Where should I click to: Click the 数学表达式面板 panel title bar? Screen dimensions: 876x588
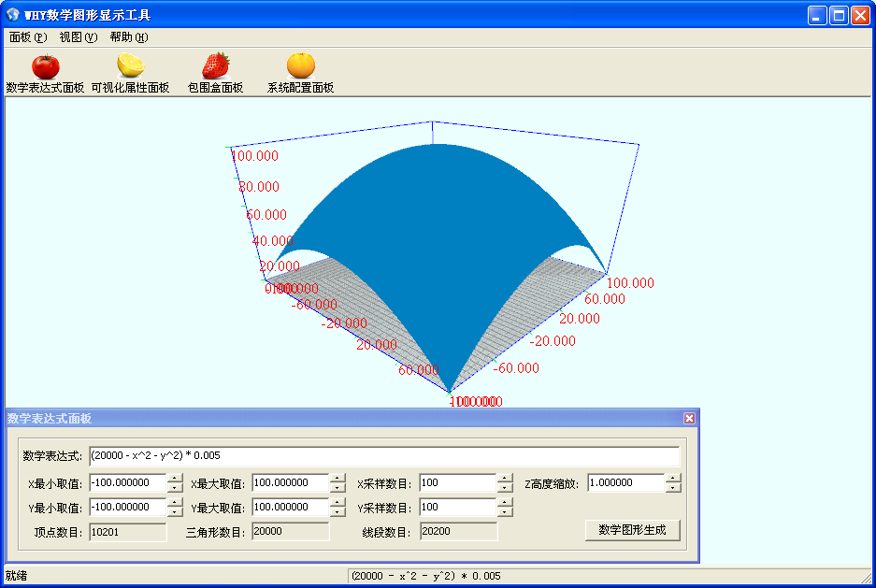352,418
